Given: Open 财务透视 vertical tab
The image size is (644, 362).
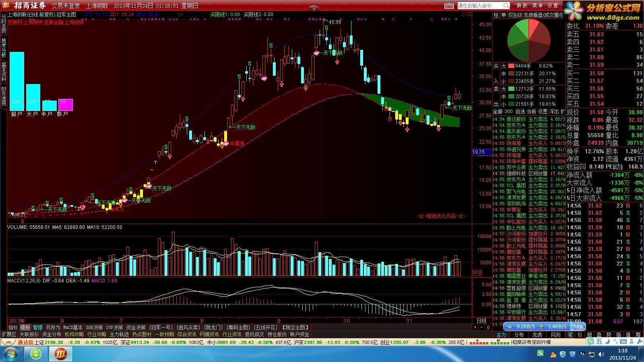Looking at the screenshot, I should tap(4, 96).
